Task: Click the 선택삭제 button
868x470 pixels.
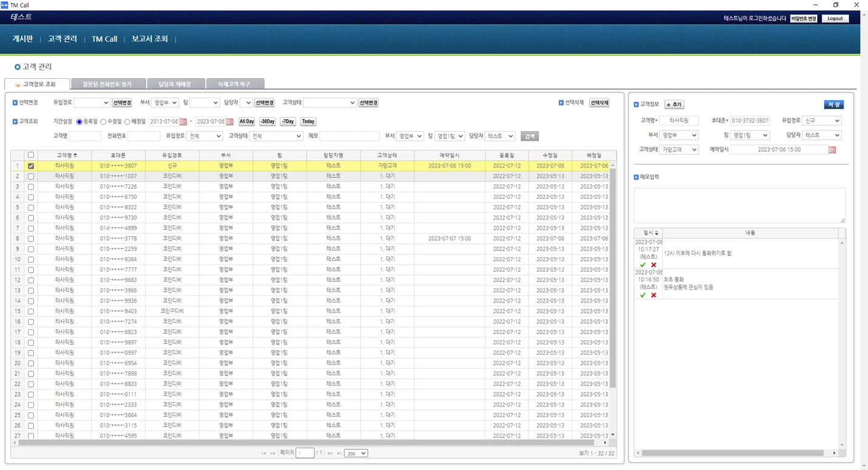Action: tap(599, 103)
